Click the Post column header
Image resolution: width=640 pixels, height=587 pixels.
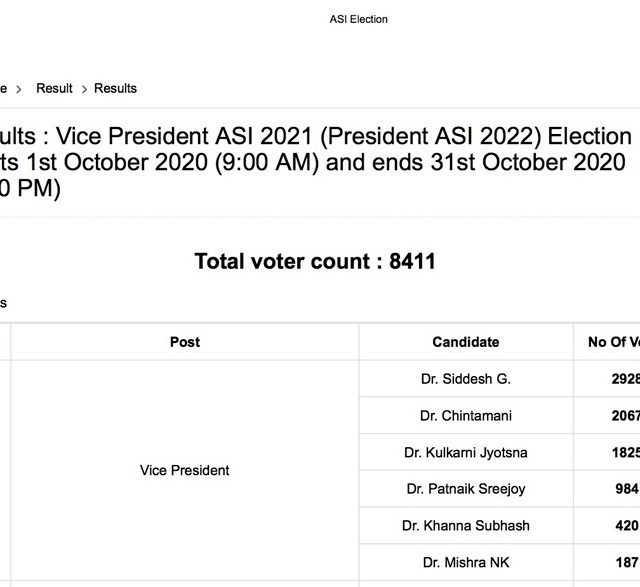(x=185, y=342)
